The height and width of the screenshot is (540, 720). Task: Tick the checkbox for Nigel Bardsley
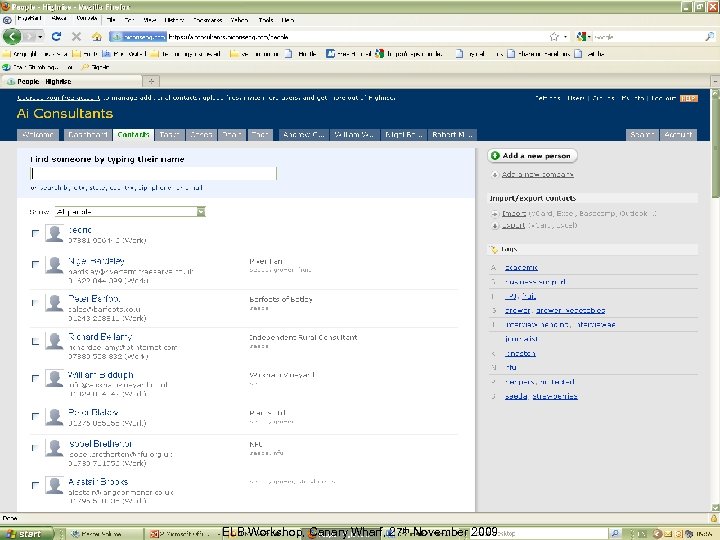click(35, 264)
